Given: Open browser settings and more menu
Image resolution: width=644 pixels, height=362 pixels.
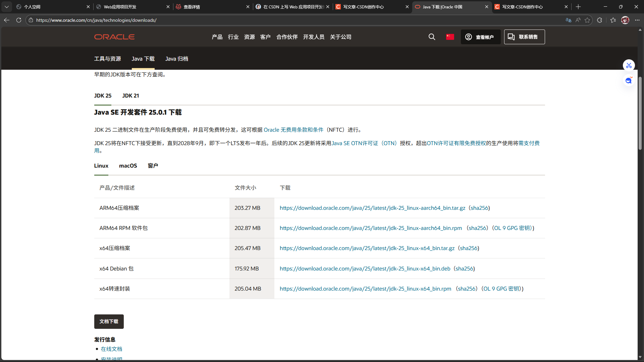Looking at the screenshot, I should (637, 20).
